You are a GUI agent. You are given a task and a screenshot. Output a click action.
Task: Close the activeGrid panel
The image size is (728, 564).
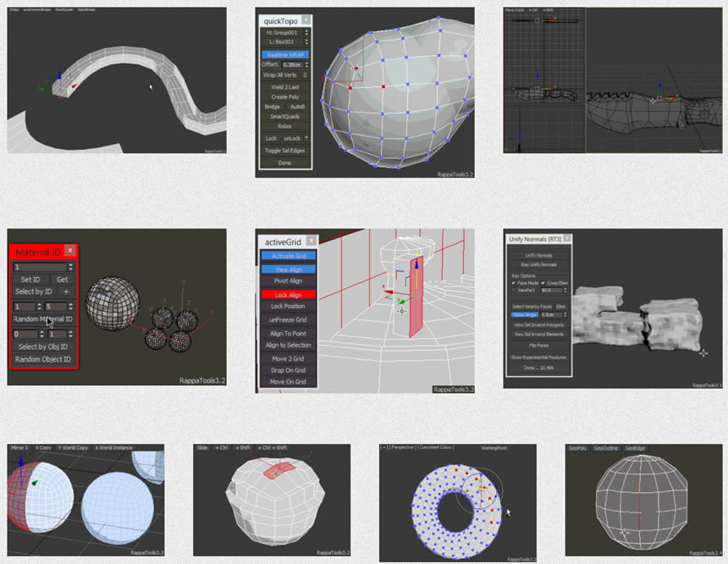312,241
